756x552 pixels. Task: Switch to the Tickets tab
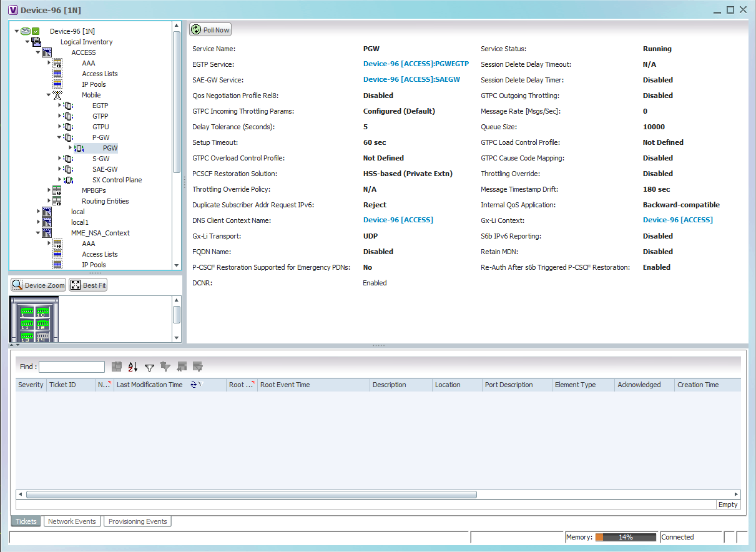26,521
